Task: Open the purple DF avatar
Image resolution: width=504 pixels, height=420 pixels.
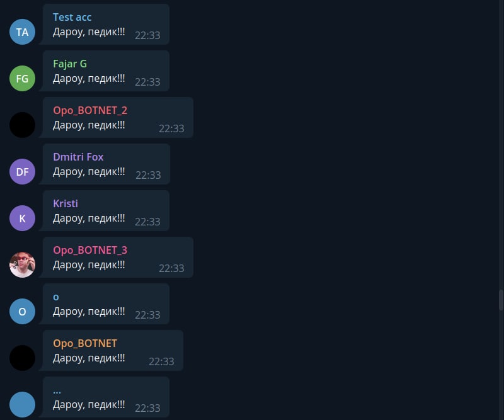Action: pos(22,172)
